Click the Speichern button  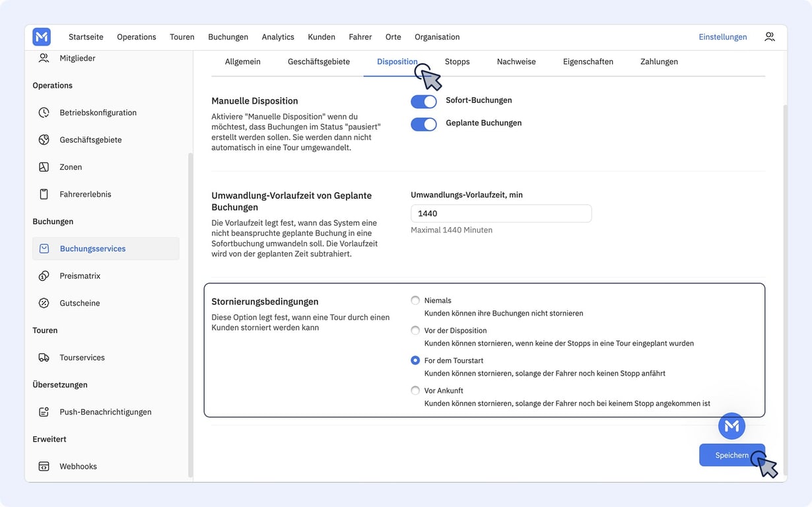[732, 455]
